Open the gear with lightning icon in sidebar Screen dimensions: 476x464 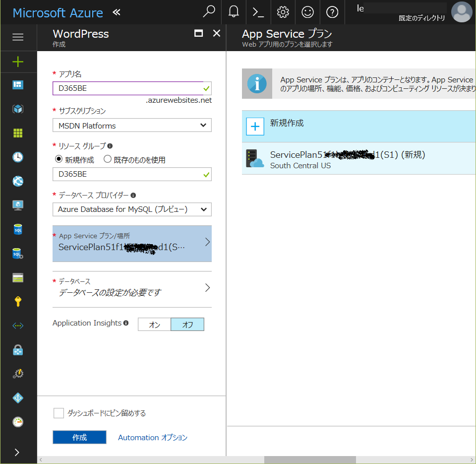coord(18,374)
